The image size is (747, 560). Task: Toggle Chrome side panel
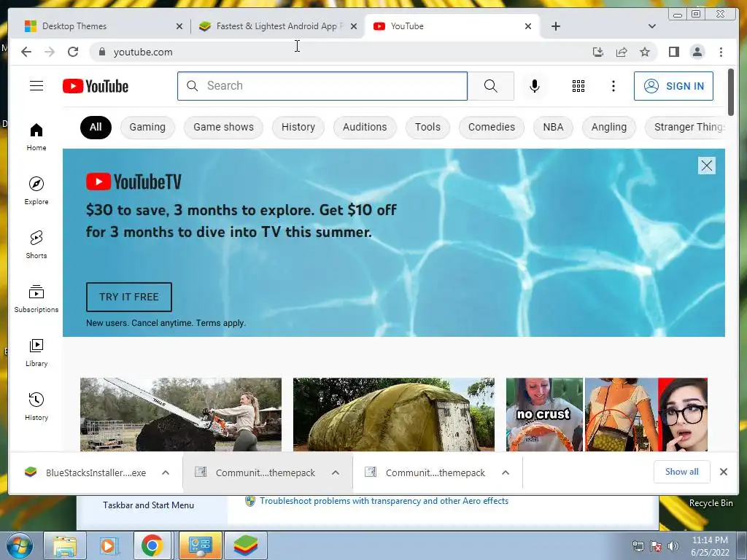coord(673,52)
